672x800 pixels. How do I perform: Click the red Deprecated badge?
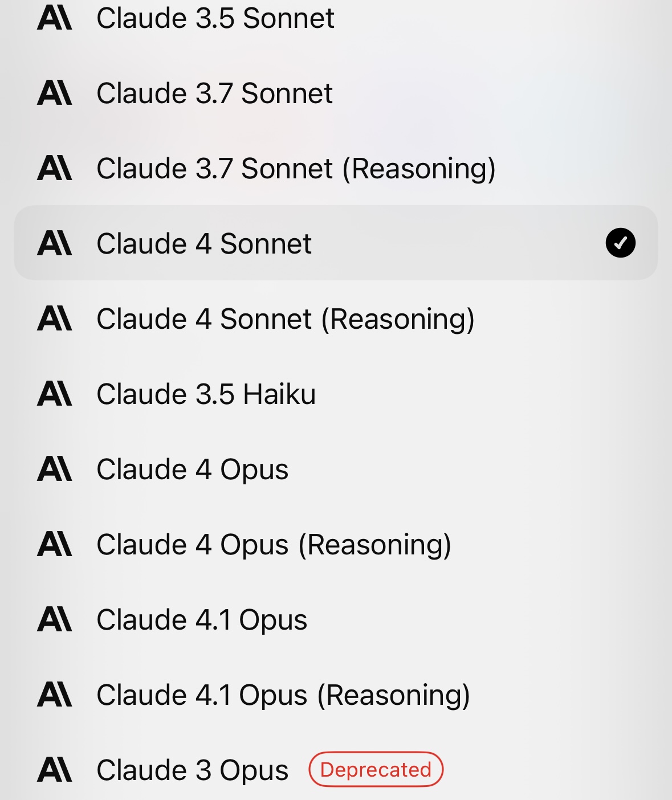[376, 769]
